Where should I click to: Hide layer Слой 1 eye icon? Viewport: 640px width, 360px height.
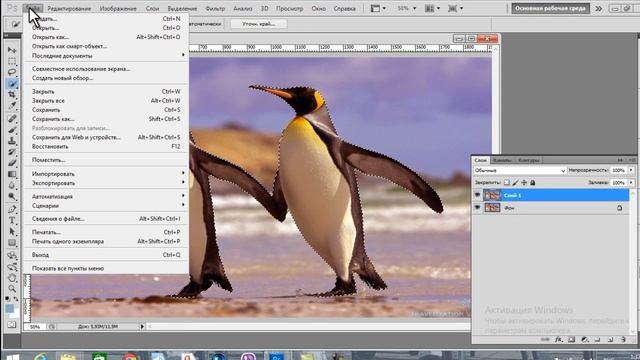pos(477,195)
